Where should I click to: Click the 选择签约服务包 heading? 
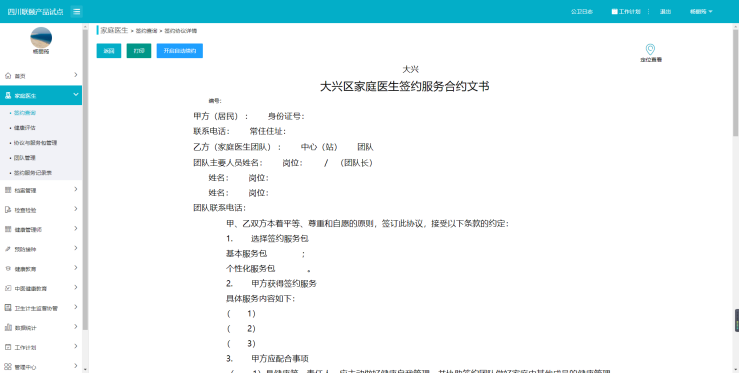click(279, 239)
